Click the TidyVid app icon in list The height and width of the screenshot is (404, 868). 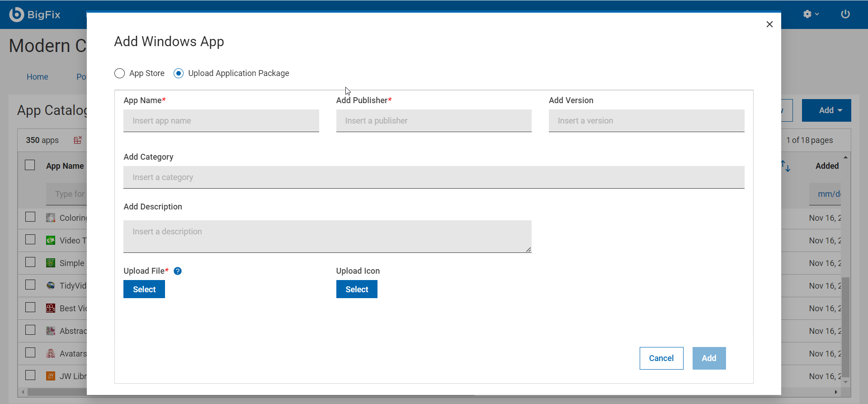(51, 286)
